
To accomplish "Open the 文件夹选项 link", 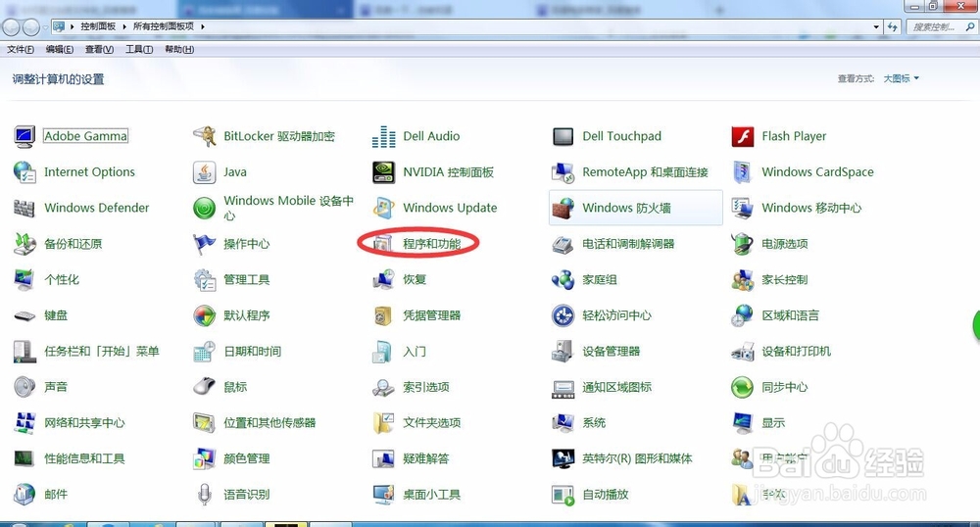I will [431, 423].
